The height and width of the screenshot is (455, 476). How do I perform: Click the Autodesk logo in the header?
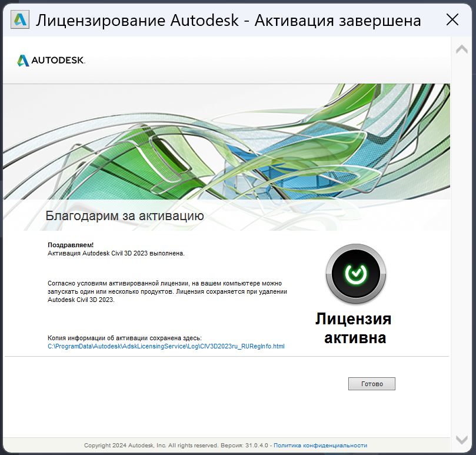[x=51, y=60]
